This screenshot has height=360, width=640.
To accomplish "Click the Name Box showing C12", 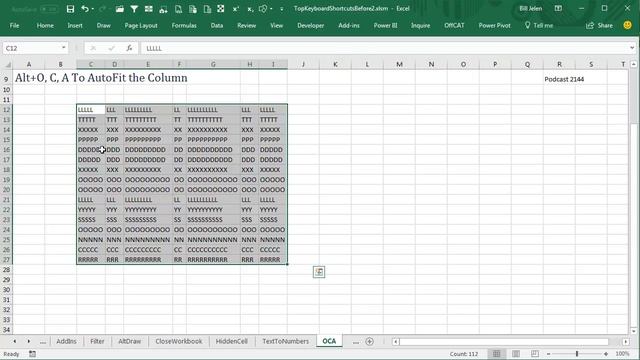I will pos(32,48).
